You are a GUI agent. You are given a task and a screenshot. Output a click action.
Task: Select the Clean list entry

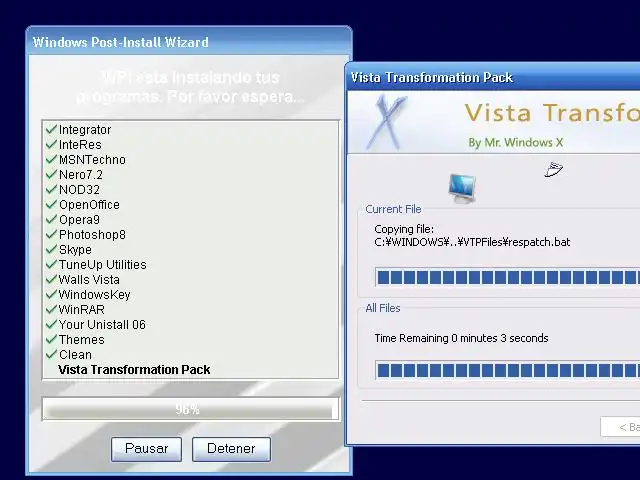[75, 355]
